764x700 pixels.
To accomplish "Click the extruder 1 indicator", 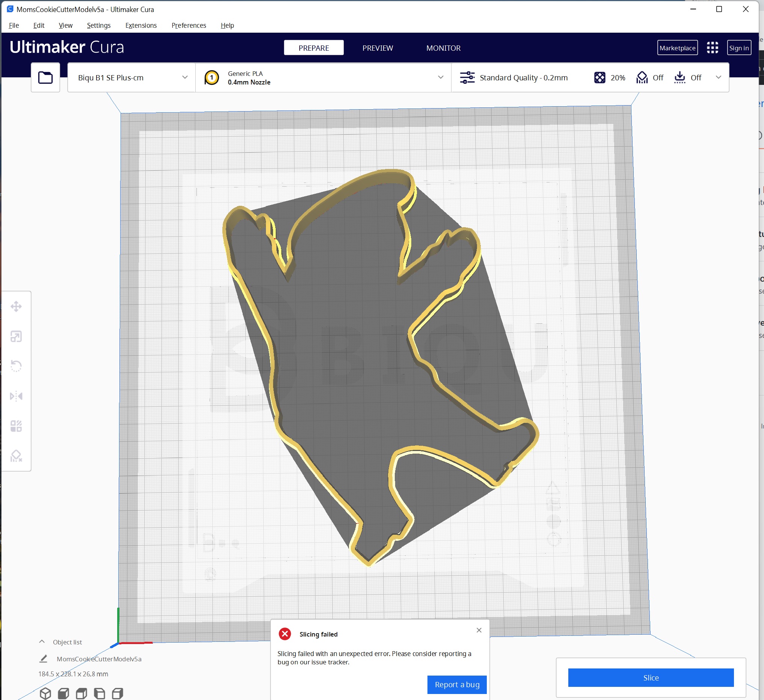I will (212, 77).
